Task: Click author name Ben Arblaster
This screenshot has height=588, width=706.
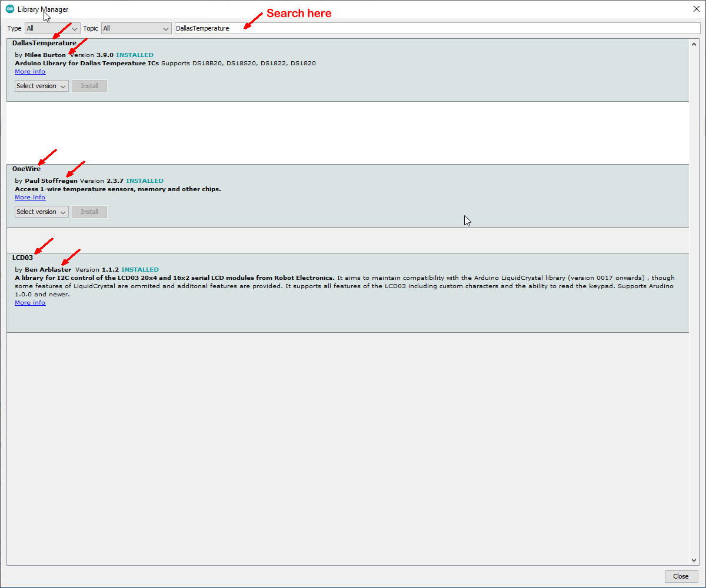Action: coord(48,270)
